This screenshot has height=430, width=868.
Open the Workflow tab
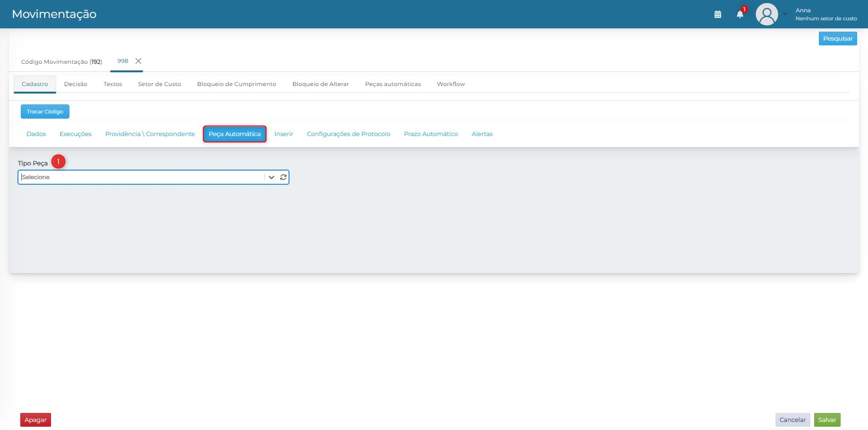[451, 84]
